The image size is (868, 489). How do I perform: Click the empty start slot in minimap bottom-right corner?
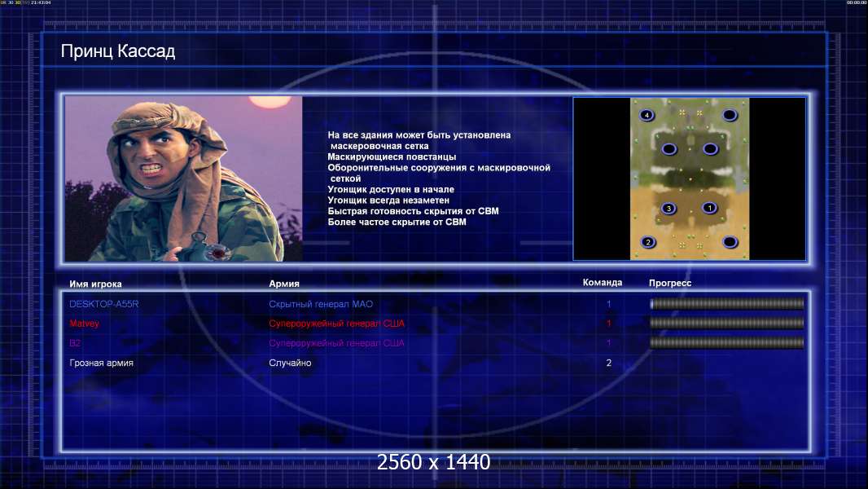pos(730,242)
